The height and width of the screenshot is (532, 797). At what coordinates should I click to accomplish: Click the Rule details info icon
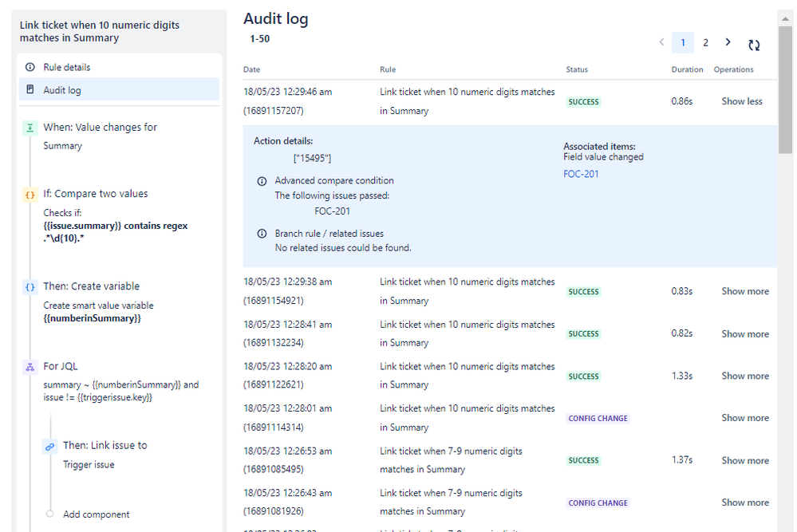[x=30, y=67]
